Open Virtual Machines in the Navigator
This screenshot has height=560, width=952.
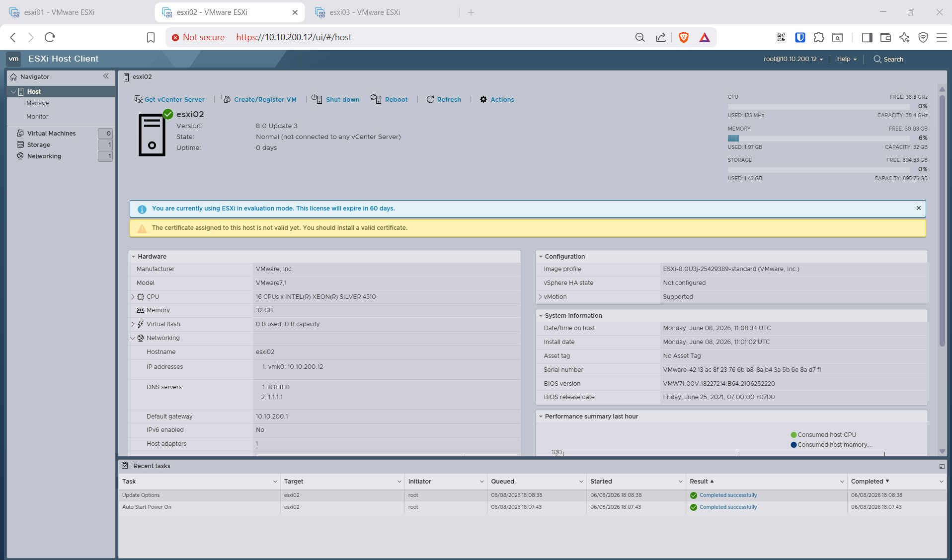pos(52,133)
